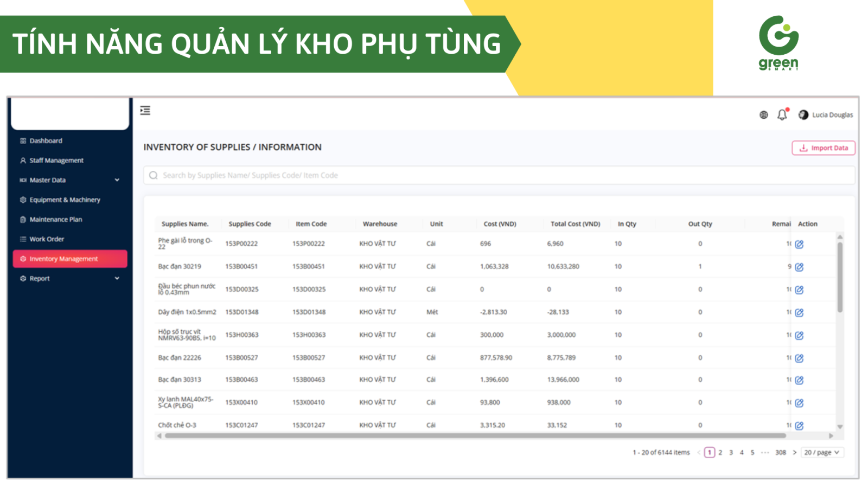Click the Lucia Douglas user avatar
Image resolution: width=868 pixels, height=488 pixels.
coord(803,115)
